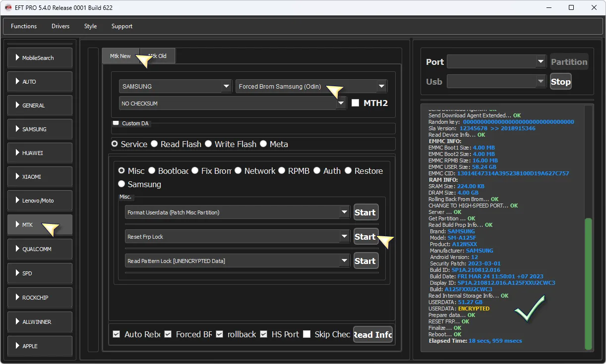Screen dimensions: 606x364
Task: Expand the NO CHECKSUM dropdown
Action: click(x=232, y=104)
